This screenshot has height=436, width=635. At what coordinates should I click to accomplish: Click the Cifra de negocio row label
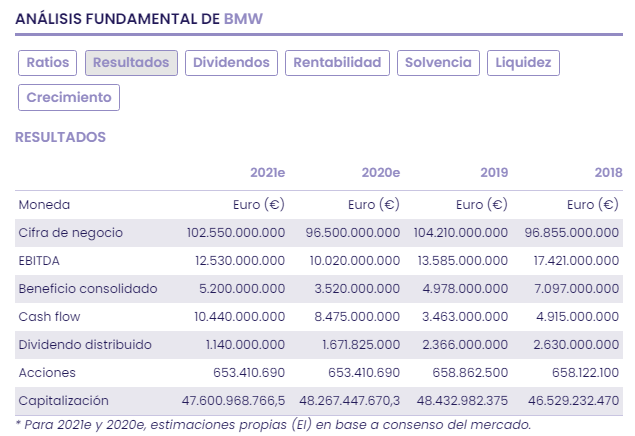[70, 233]
